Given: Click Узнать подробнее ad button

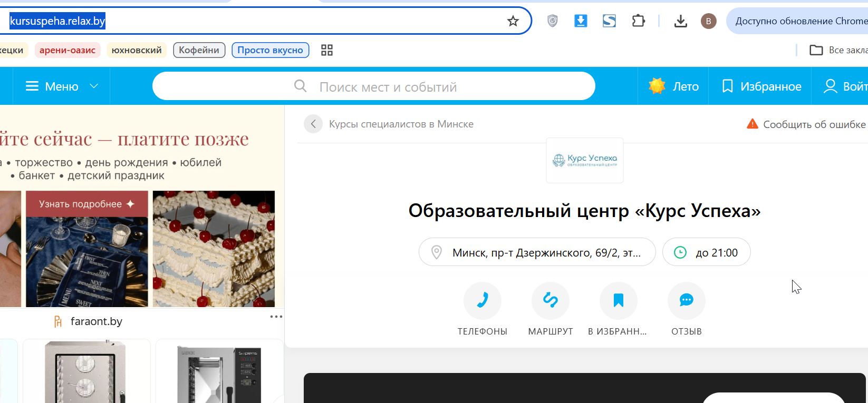Looking at the screenshot, I should coord(87,204).
